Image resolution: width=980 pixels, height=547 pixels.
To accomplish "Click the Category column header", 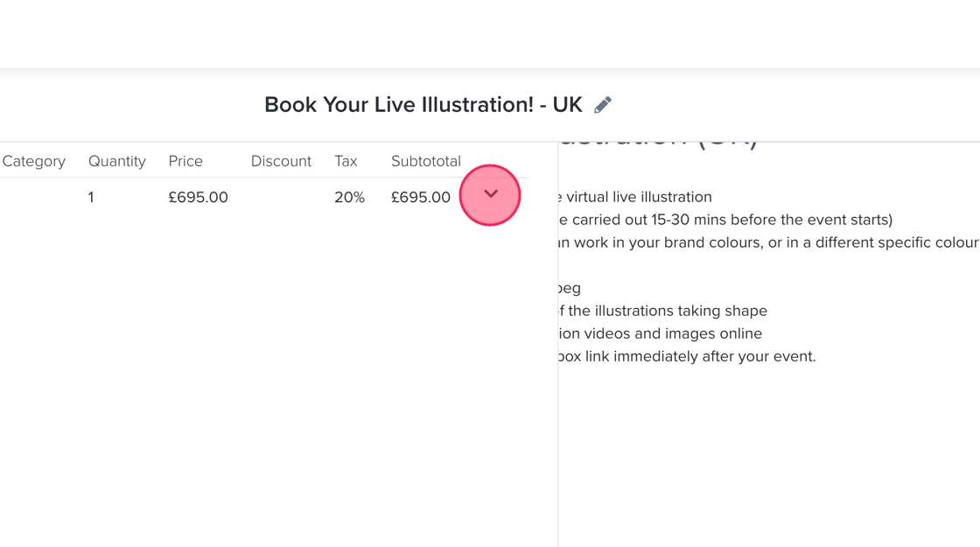I will click(x=34, y=161).
